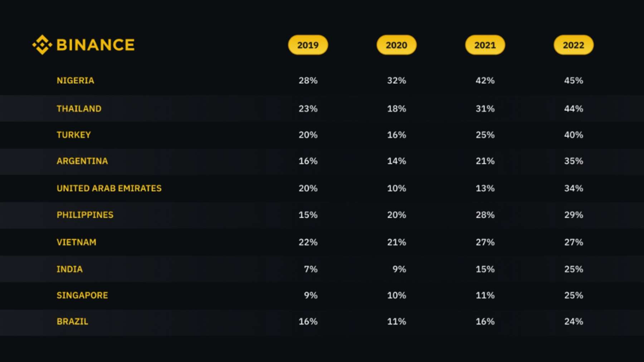Select the 2021 year pill
Screen dimensions: 644x362
pos(485,45)
